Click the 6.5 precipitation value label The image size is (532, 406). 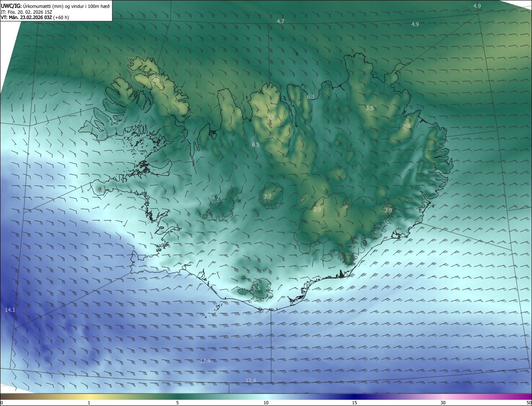point(256,144)
